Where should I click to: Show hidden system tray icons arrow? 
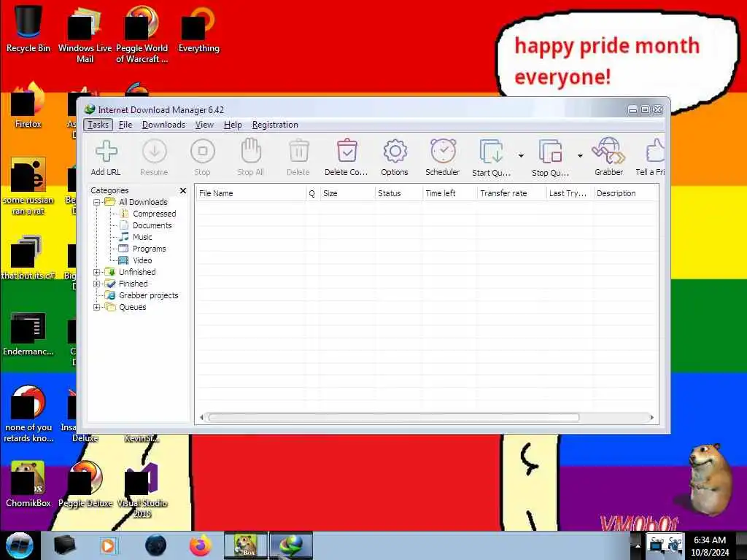tap(638, 546)
